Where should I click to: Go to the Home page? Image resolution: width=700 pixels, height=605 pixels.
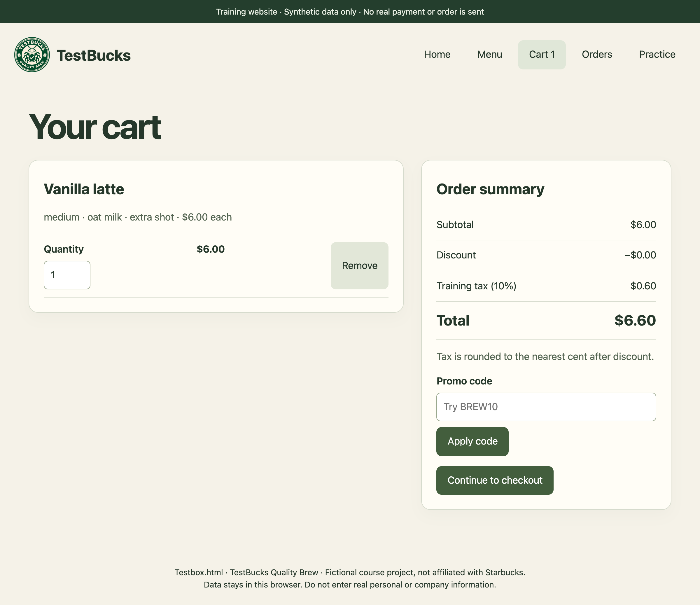click(x=437, y=54)
